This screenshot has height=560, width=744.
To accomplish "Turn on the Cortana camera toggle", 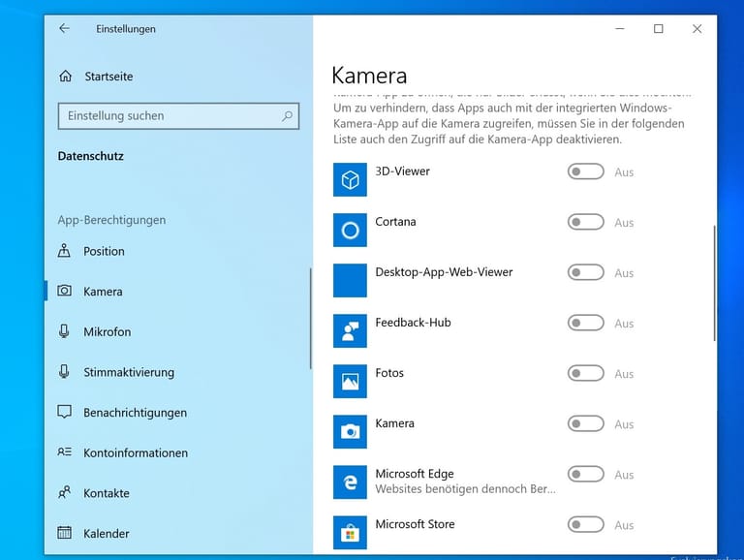I will click(x=585, y=222).
